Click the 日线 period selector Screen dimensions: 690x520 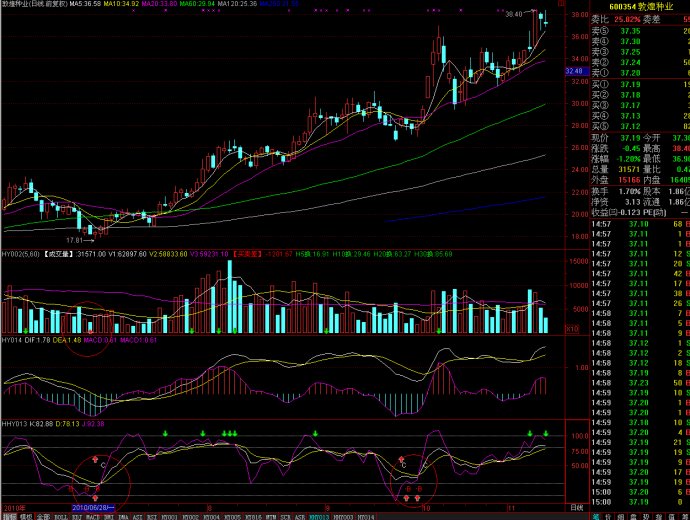[x=575, y=507]
